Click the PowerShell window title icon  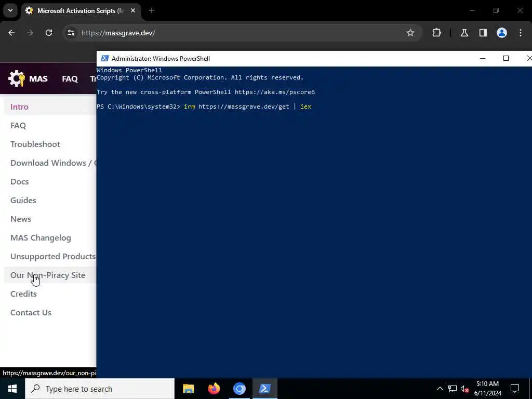[104, 58]
